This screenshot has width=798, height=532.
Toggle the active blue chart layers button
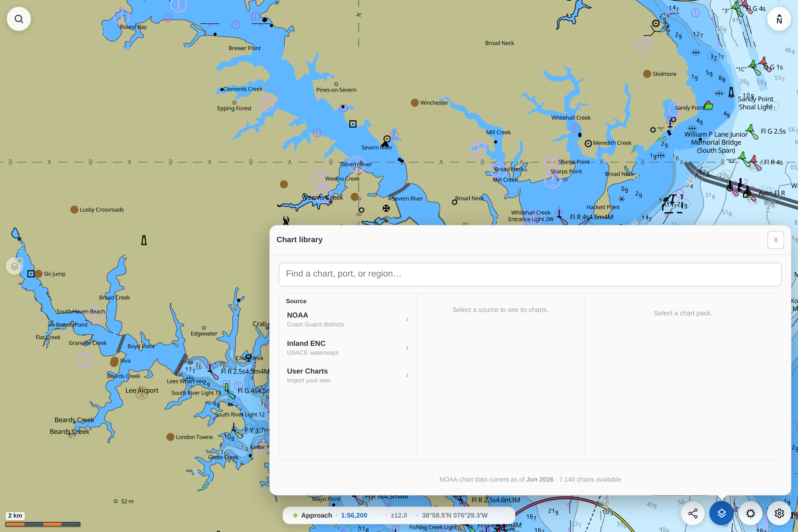pos(722,513)
